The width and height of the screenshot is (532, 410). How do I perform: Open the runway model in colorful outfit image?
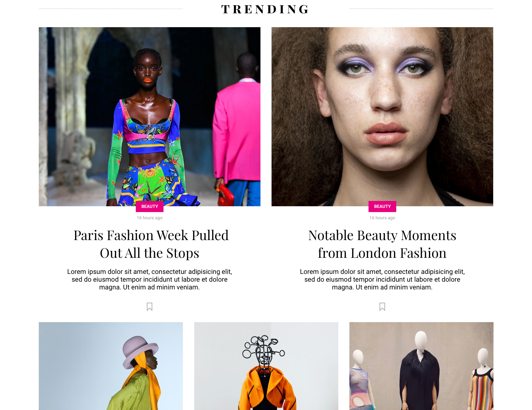click(150, 117)
